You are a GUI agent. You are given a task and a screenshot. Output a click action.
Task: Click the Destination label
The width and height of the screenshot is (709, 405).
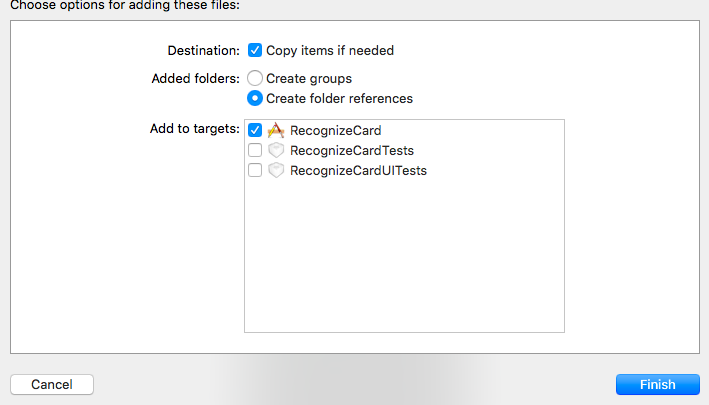point(202,50)
